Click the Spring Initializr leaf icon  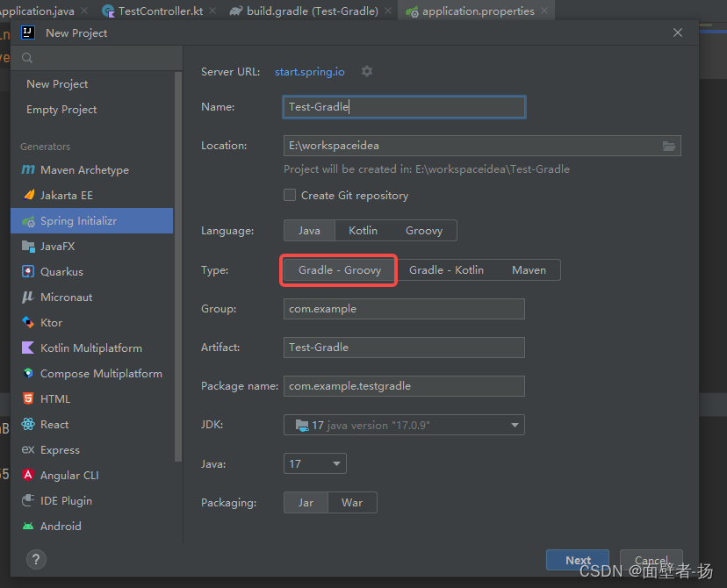coord(28,221)
